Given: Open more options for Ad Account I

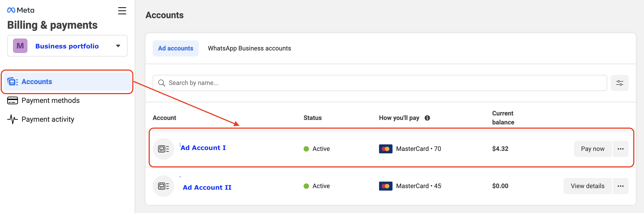Looking at the screenshot, I should pos(620,149).
